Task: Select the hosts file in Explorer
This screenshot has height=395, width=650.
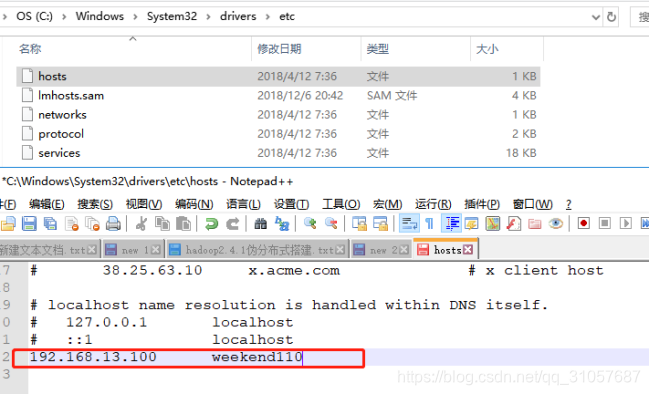Action: (278, 76)
